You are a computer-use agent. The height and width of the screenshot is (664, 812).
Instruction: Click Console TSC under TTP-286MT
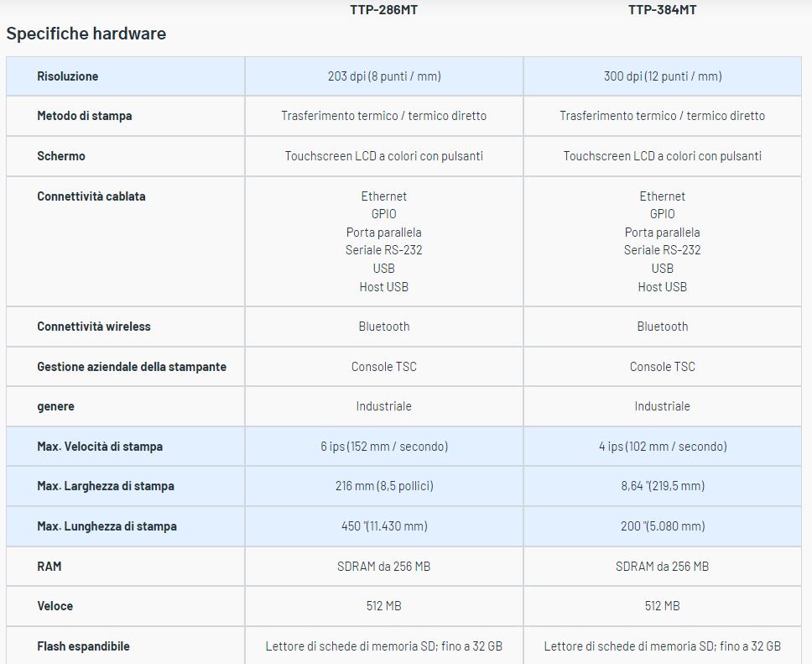384,367
